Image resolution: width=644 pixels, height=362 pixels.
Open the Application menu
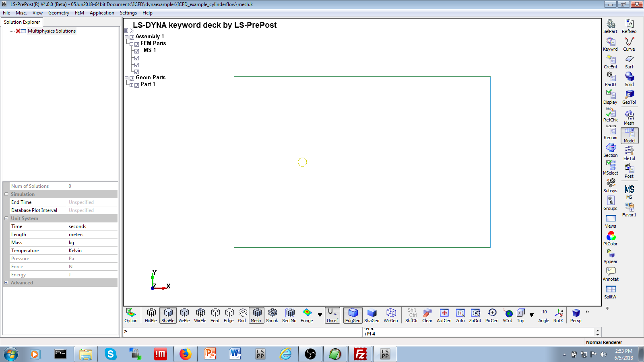tap(102, 13)
